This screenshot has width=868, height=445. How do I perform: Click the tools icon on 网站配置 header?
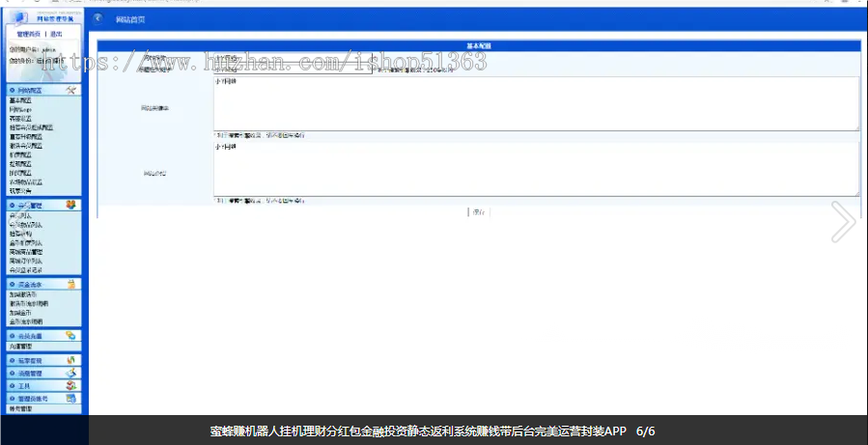70,90
